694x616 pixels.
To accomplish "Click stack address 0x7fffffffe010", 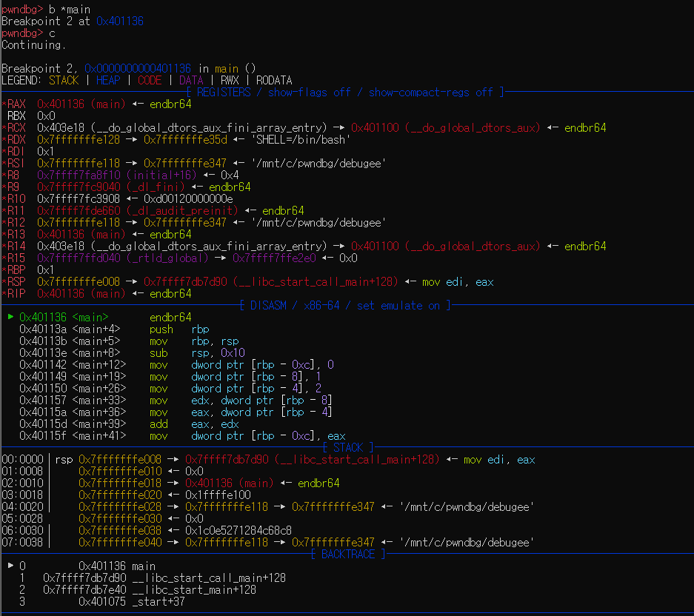I will [x=120, y=472].
